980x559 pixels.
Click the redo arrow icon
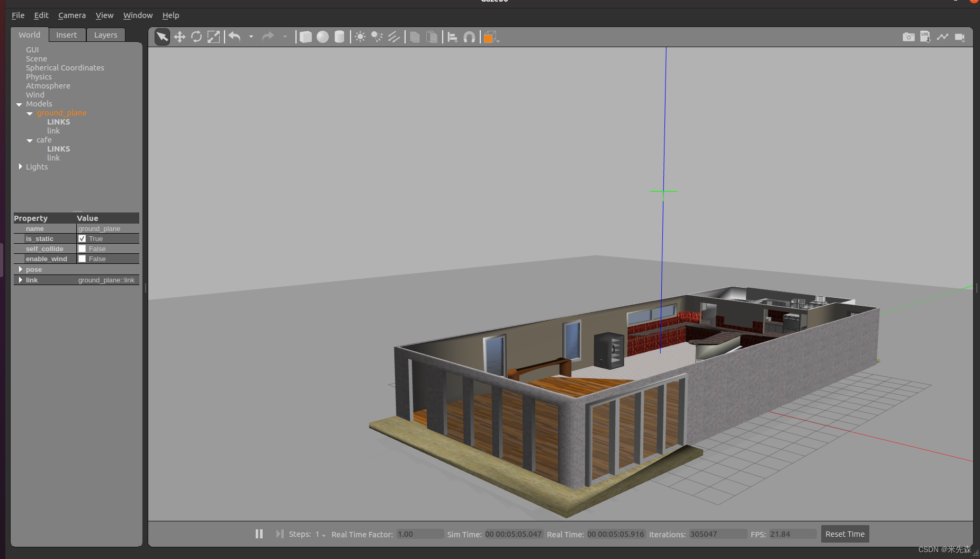point(268,37)
